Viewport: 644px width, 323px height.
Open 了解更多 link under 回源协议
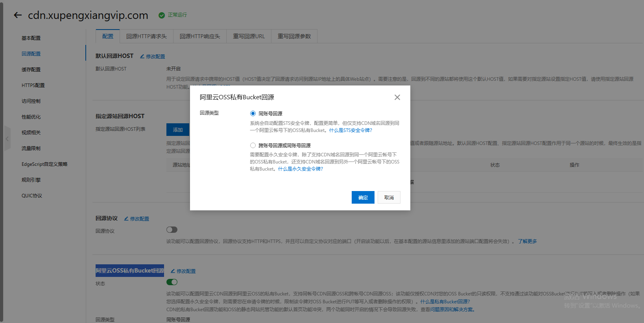[x=528, y=241]
